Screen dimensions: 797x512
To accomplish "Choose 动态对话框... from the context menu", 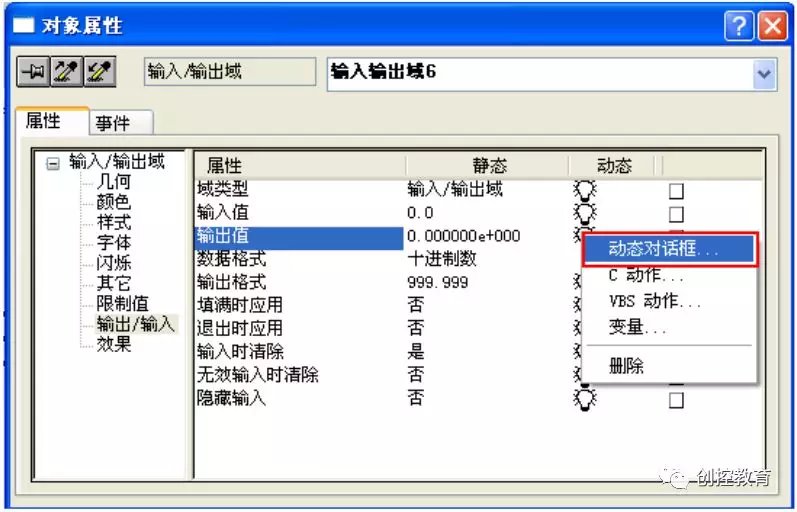I will pyautogui.click(x=664, y=249).
